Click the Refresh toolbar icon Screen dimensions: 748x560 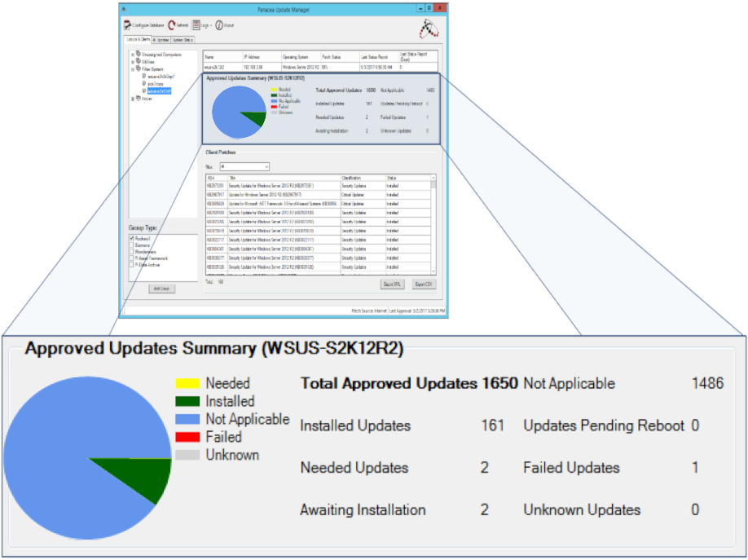(x=172, y=25)
